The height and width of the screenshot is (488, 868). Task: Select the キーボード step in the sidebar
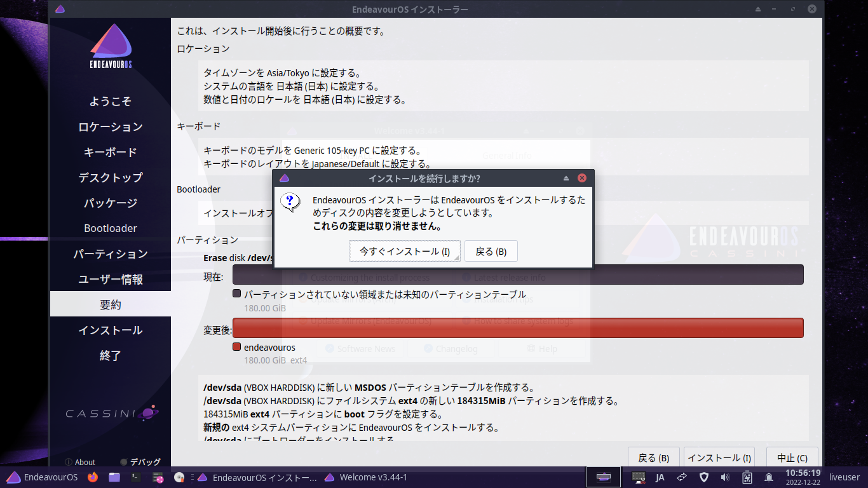(111, 152)
